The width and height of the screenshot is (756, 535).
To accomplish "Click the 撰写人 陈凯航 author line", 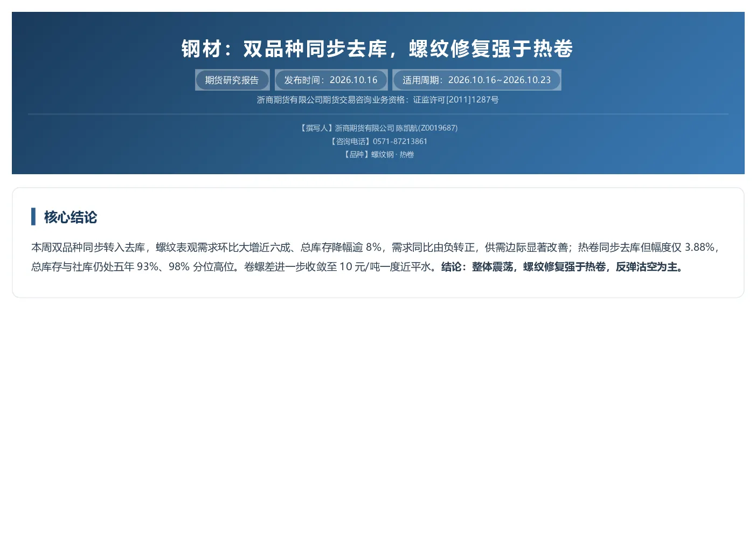I will click(378, 128).
